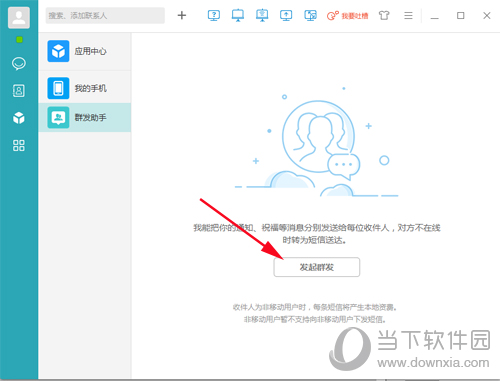Click the plus add button
Viewport: 500px width, 381px height.
182,15
